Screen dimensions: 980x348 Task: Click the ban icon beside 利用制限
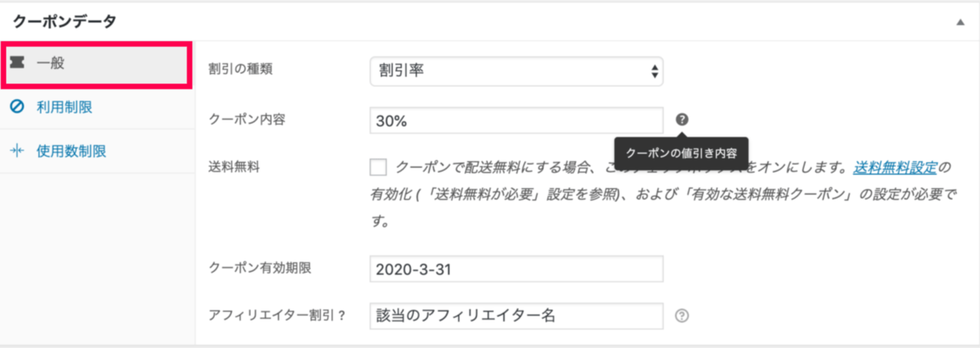tap(18, 107)
